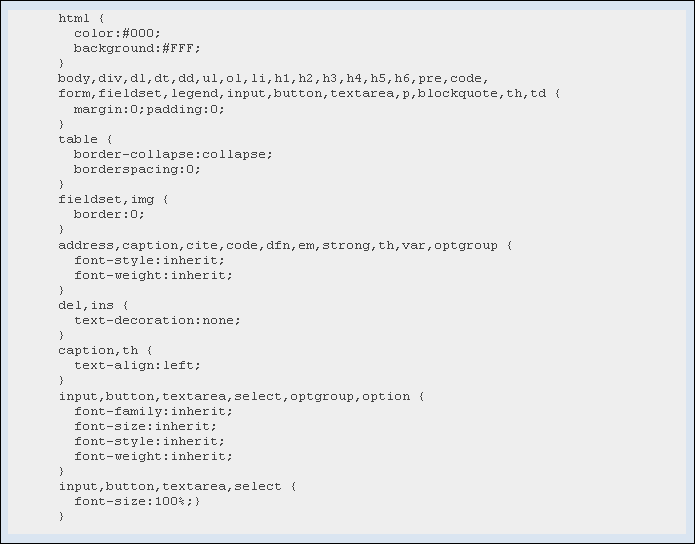Screen dimensions: 695x544
Task: Select the text-decoration:none declaration
Action: point(157,320)
